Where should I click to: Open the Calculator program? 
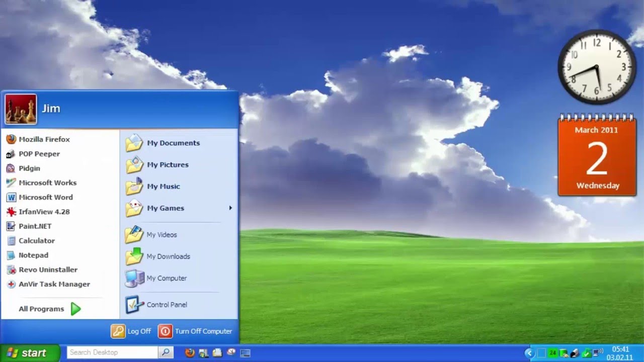31,241
